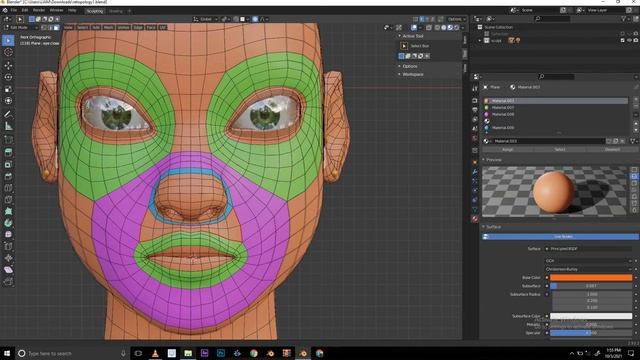The height and width of the screenshot is (360, 640).
Task: Open the Window menu
Action: pyautogui.click(x=56, y=10)
